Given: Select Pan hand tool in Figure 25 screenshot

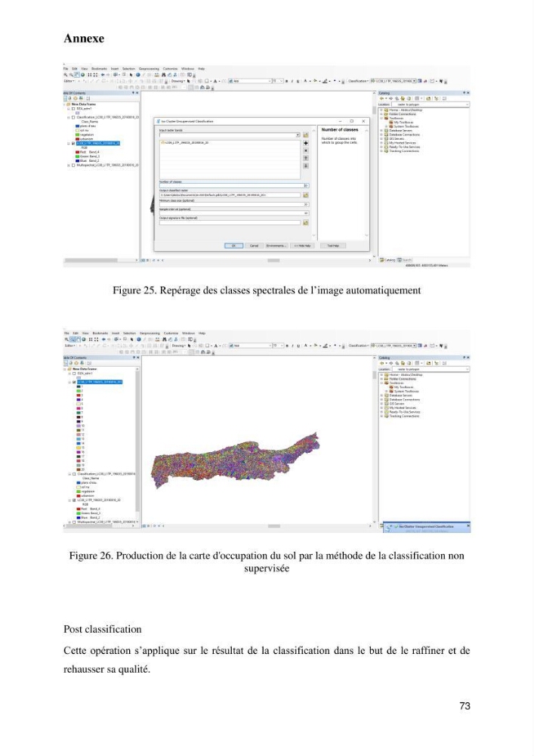Looking at the screenshot, I should pos(77,75).
